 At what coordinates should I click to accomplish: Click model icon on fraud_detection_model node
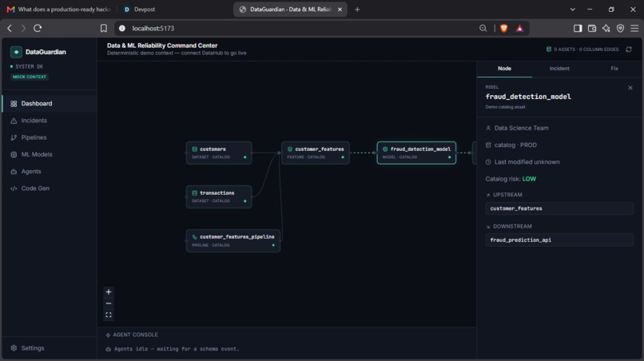tap(385, 149)
